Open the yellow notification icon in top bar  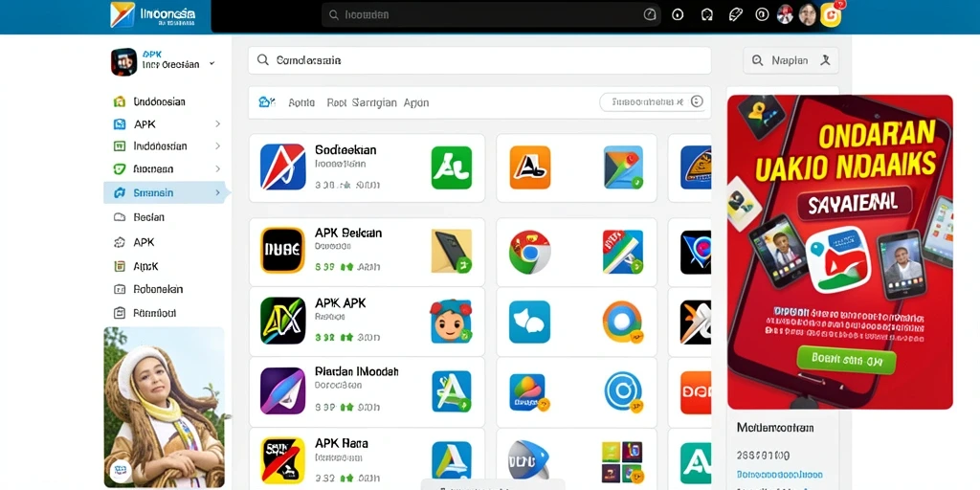click(832, 14)
